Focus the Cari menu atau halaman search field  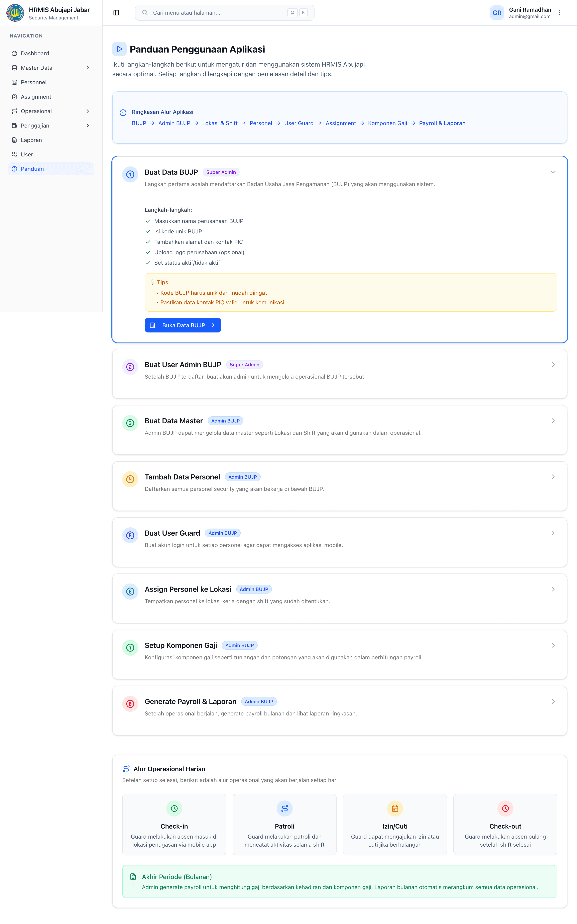218,13
